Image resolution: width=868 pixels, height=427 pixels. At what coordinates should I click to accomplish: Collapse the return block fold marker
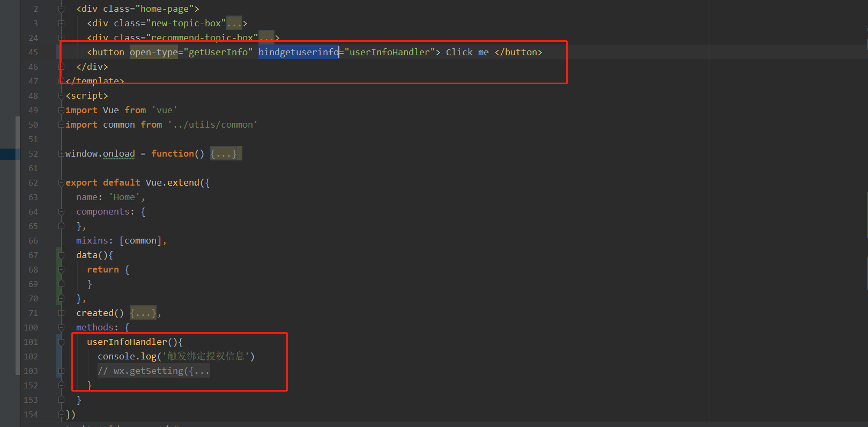61,269
